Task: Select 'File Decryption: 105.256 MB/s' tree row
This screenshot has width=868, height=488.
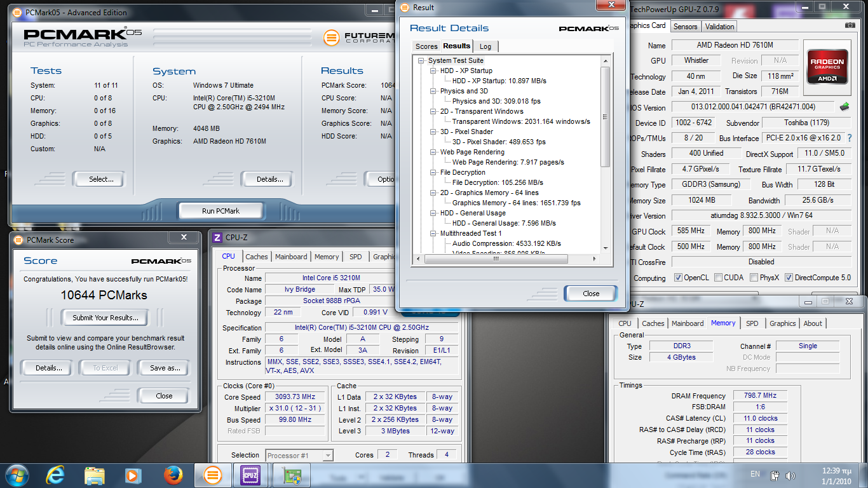Action: point(498,182)
